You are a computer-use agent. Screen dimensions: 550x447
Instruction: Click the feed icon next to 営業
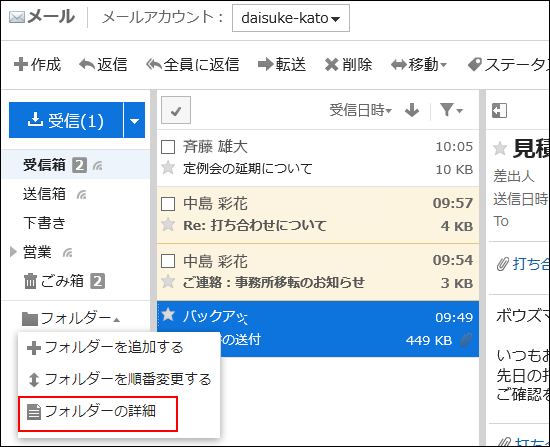coord(68,252)
